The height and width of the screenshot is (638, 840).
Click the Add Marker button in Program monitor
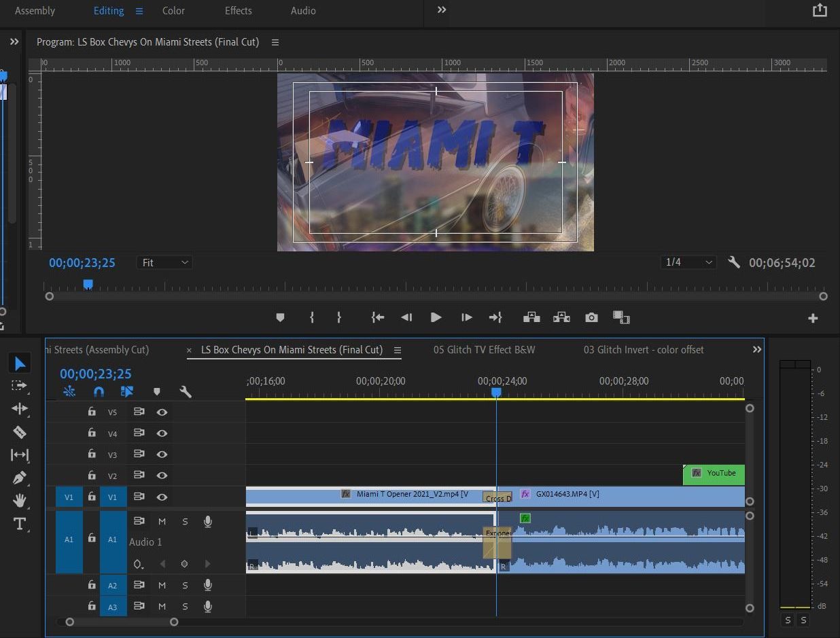(x=280, y=317)
